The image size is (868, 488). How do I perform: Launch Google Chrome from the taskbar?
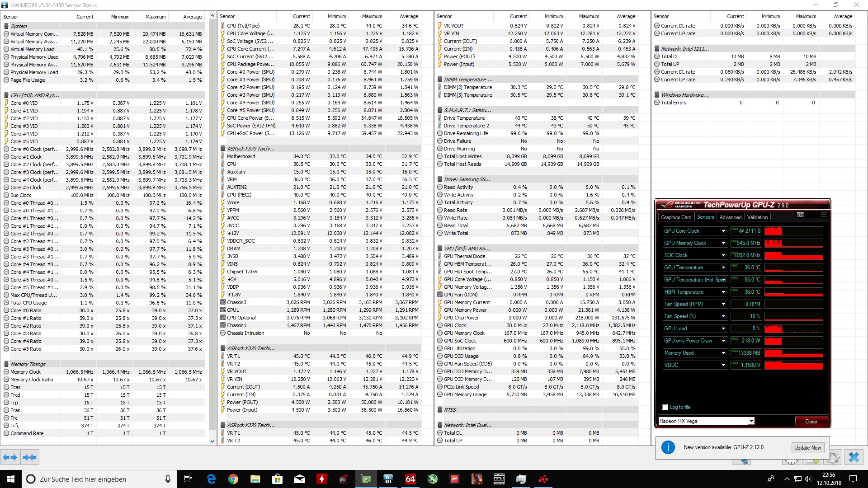[x=233, y=479]
